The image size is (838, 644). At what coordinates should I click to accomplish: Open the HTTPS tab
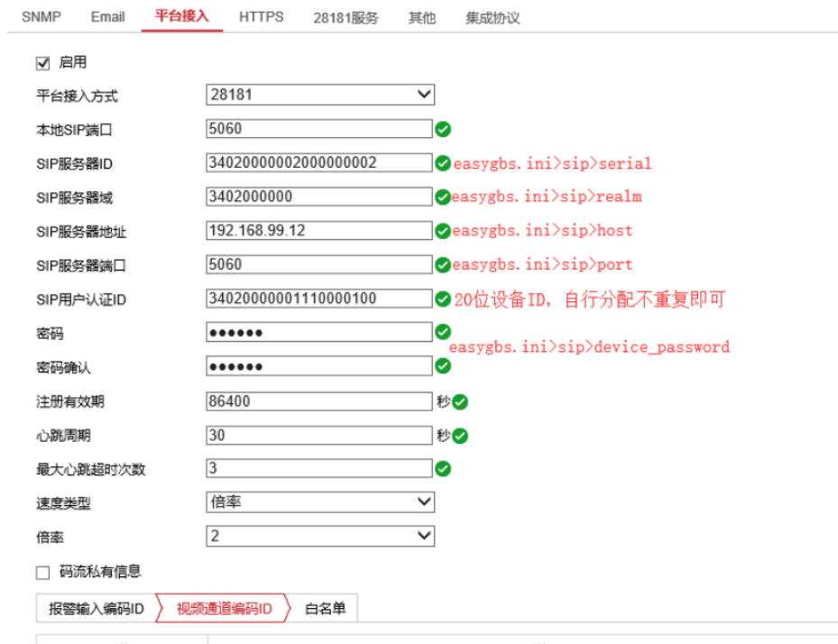261,17
